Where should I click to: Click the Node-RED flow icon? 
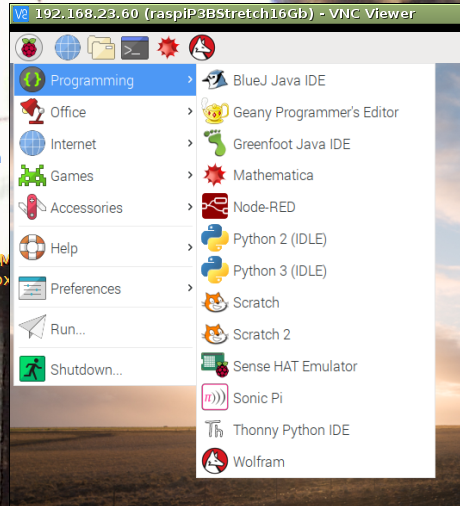click(x=215, y=206)
